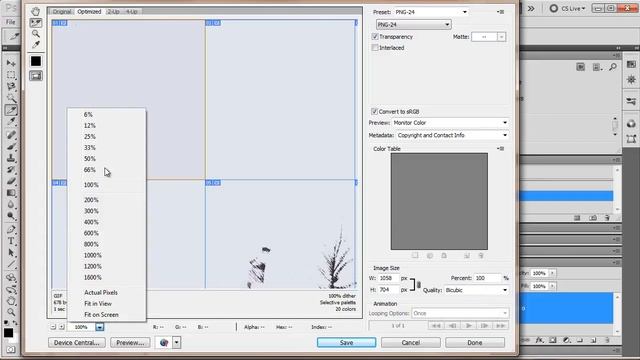
Task: Select Zoom tool in main Photoshop toolbar
Action: click(11, 312)
